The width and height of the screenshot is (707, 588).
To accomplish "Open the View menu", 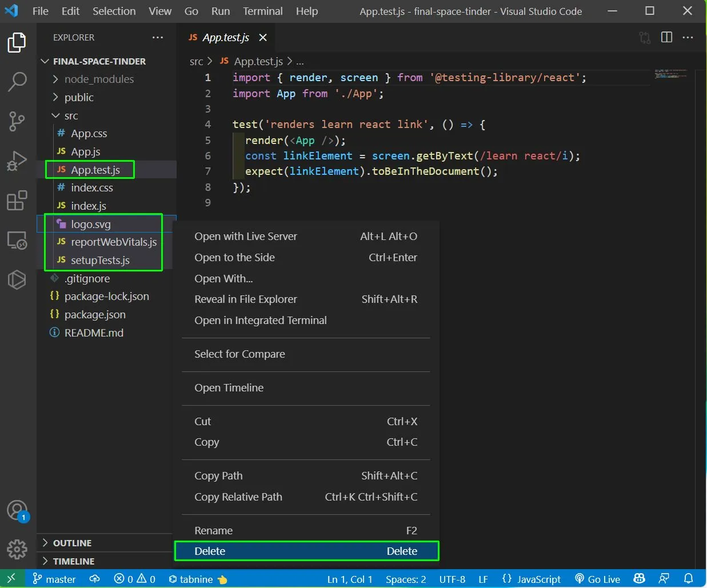I will 160,11.
